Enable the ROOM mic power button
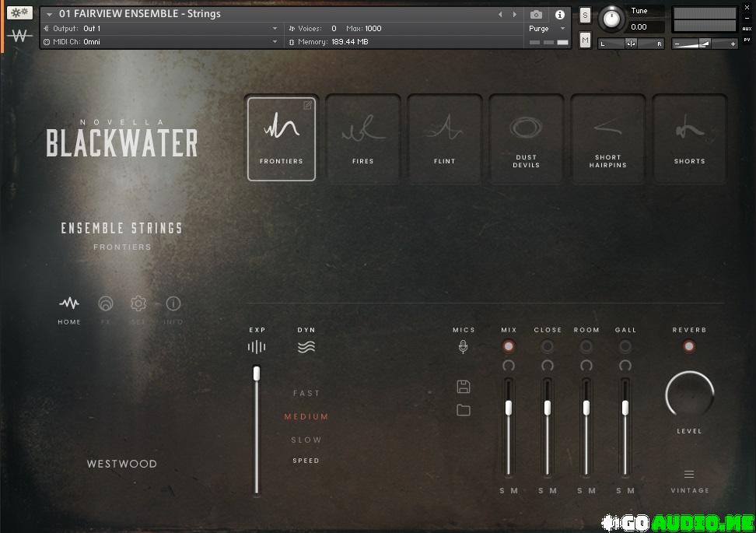The image size is (756, 533). pyautogui.click(x=586, y=345)
